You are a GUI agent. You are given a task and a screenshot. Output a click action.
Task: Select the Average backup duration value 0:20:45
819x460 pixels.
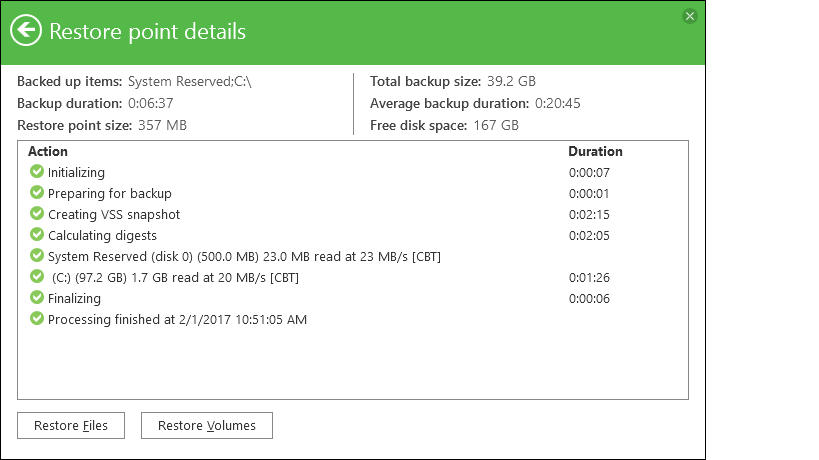[x=558, y=103]
